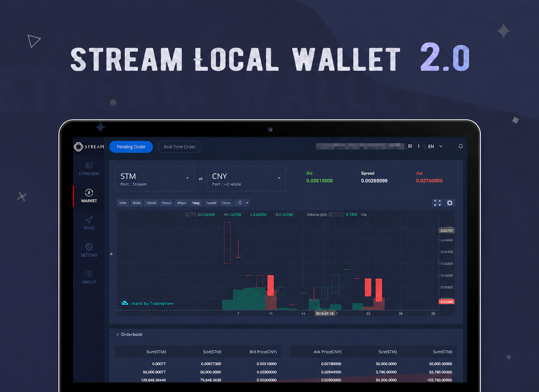Click the Ask value 0.02780000 in the header

pyautogui.click(x=429, y=181)
